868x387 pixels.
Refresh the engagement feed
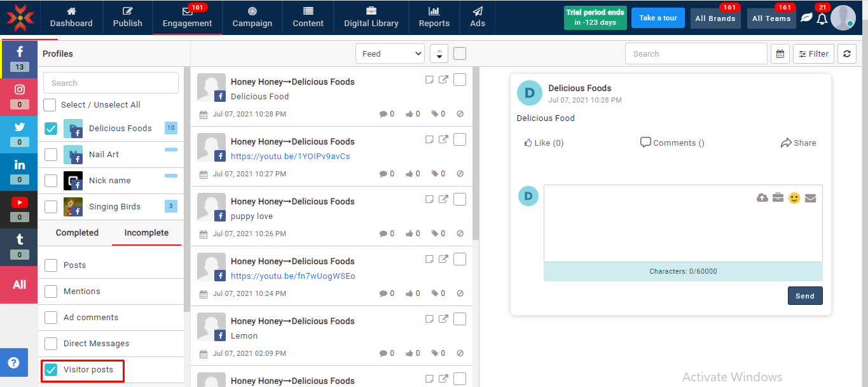846,54
